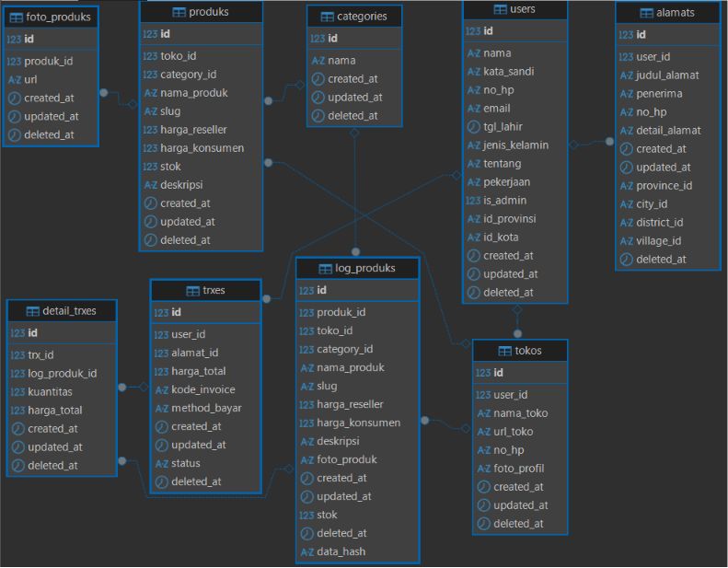728x568 pixels.
Task: Select the detail_trxes table title
Action: coord(69,311)
